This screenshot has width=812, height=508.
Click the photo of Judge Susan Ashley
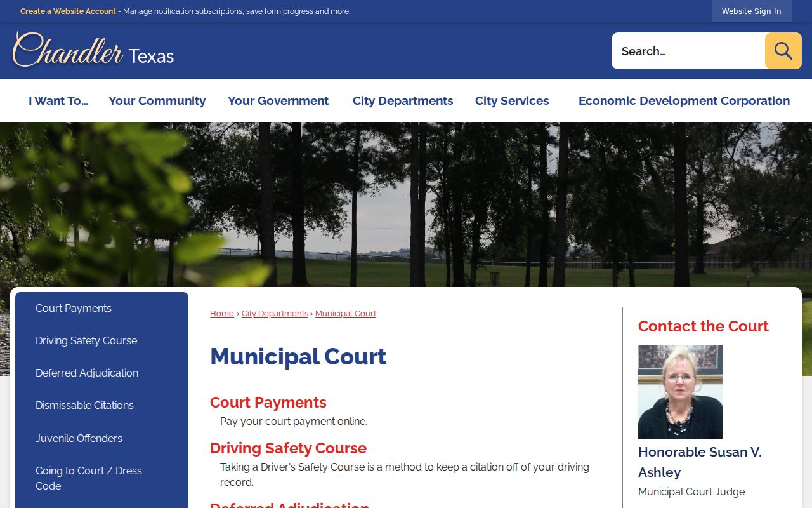coord(680,392)
